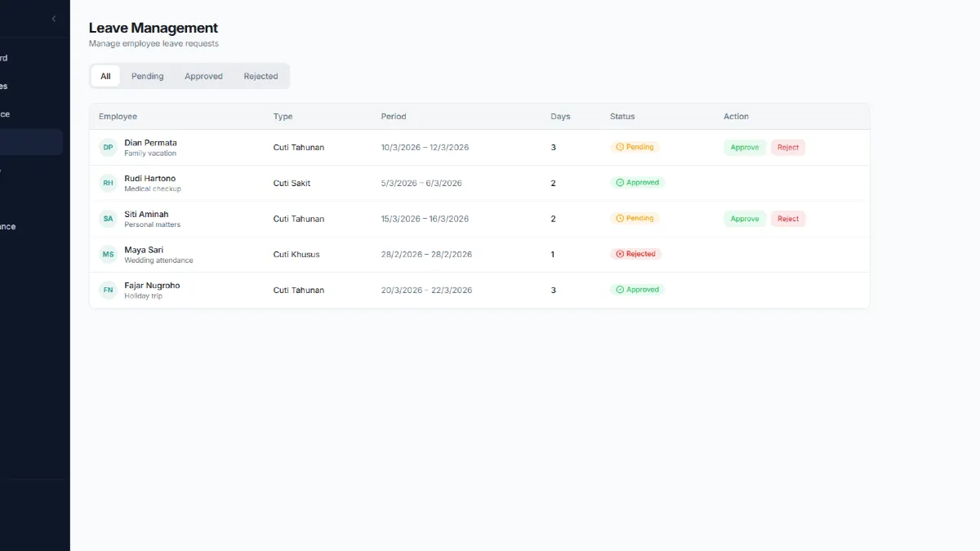
Task: Switch to the Rejected tab
Action: 261,76
